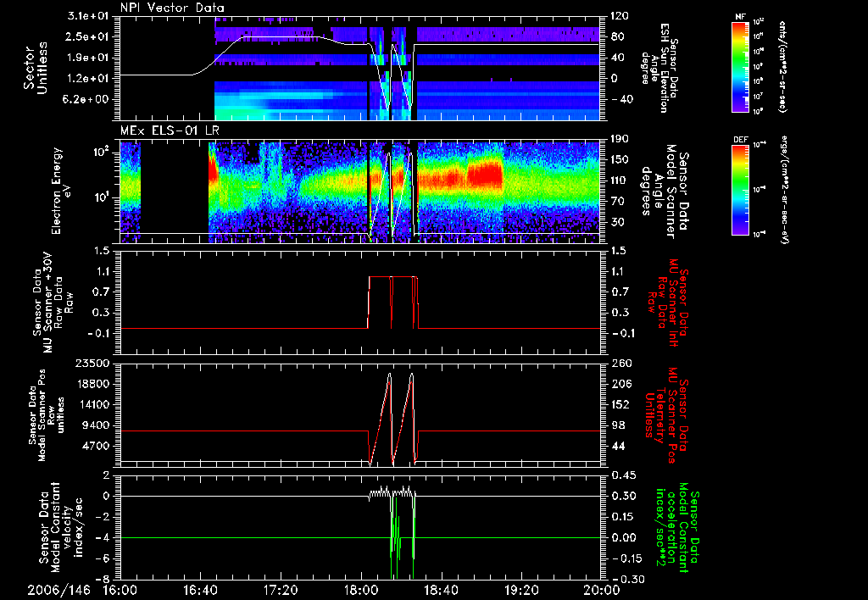868x600 pixels.
Task: Click the 18:40 time axis label
Action: (x=441, y=590)
